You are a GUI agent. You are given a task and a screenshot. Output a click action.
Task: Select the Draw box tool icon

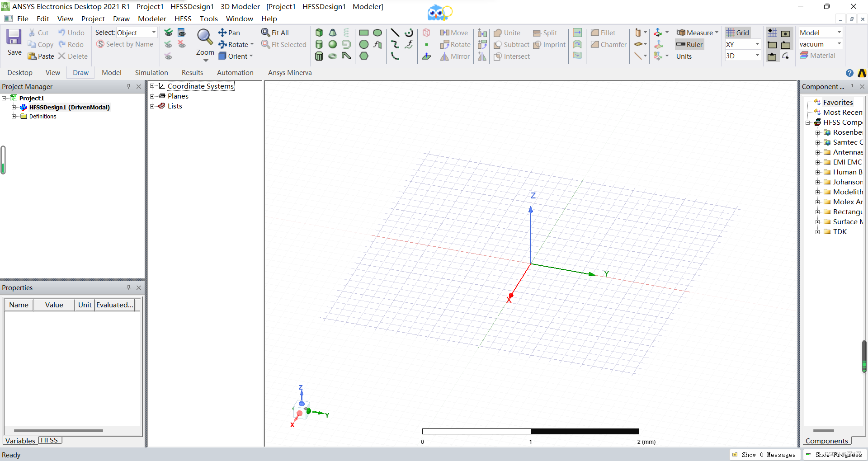click(319, 33)
